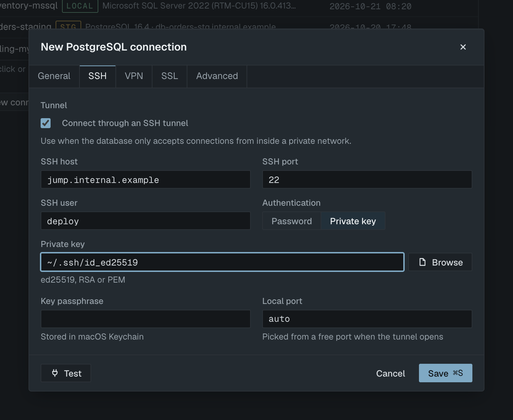Close the New PostgreSQL connection dialog
The height and width of the screenshot is (420, 513).
point(463,47)
